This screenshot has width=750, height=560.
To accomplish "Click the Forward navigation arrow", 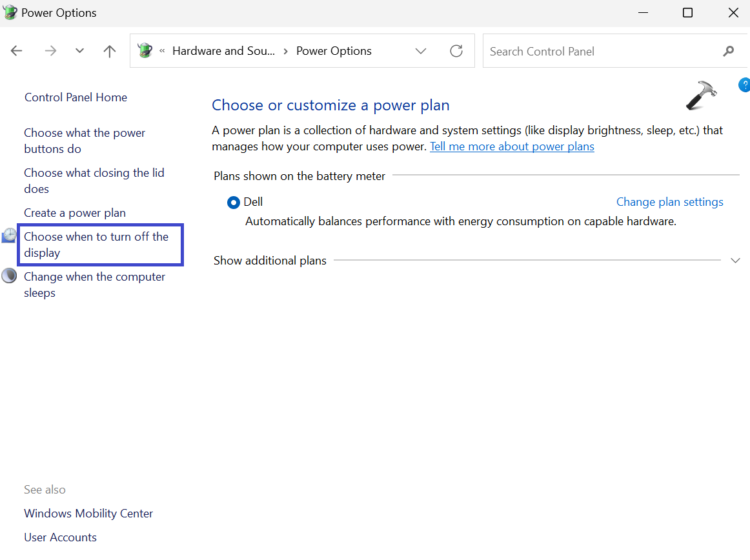I will pyautogui.click(x=50, y=51).
